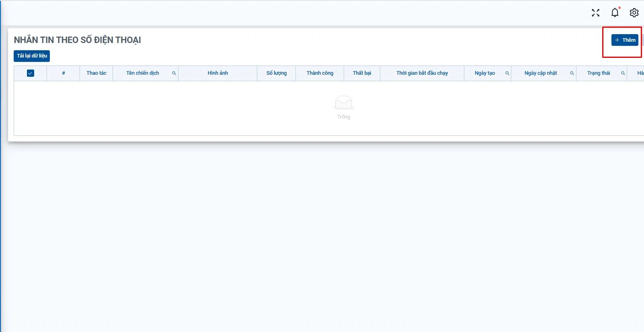The image size is (644, 332).
Task: Open the notifications bell
Action: pos(615,13)
